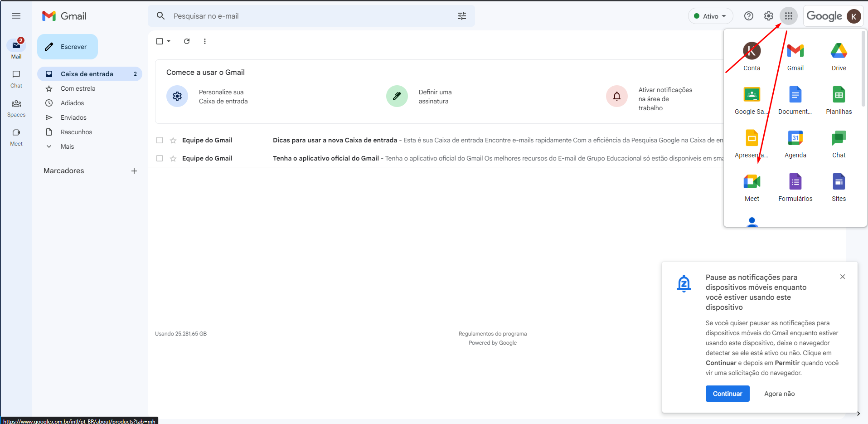Click the Gmail logo
Viewport: 868px width, 424px height.
coord(64,16)
